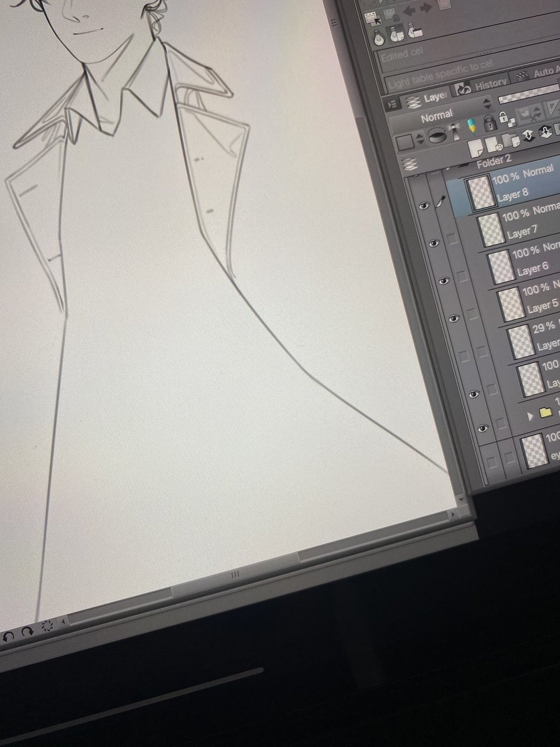Select the 29 % layer thumbnail
Screen dimensions: 560x747
pos(521,341)
